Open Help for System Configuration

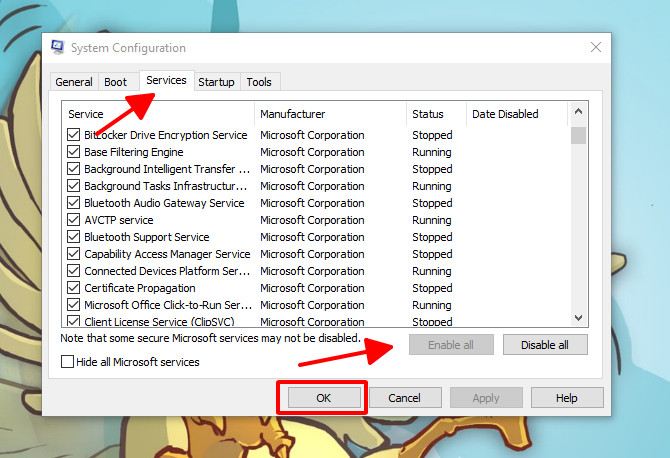pos(567,398)
